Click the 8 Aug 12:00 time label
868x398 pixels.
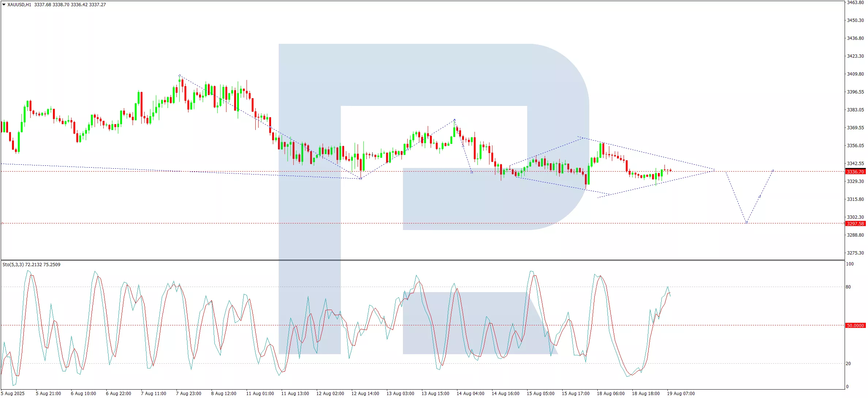pos(224,393)
